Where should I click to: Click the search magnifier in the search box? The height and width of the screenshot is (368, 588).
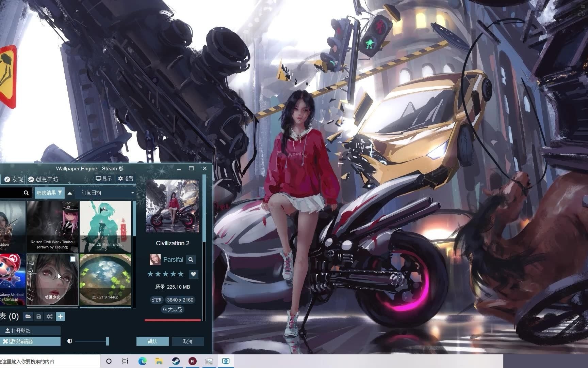(26, 193)
